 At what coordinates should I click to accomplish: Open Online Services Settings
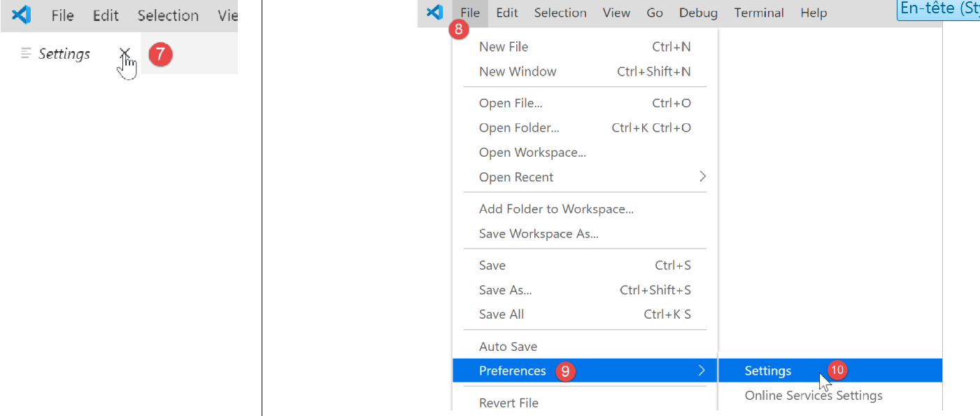[814, 396]
